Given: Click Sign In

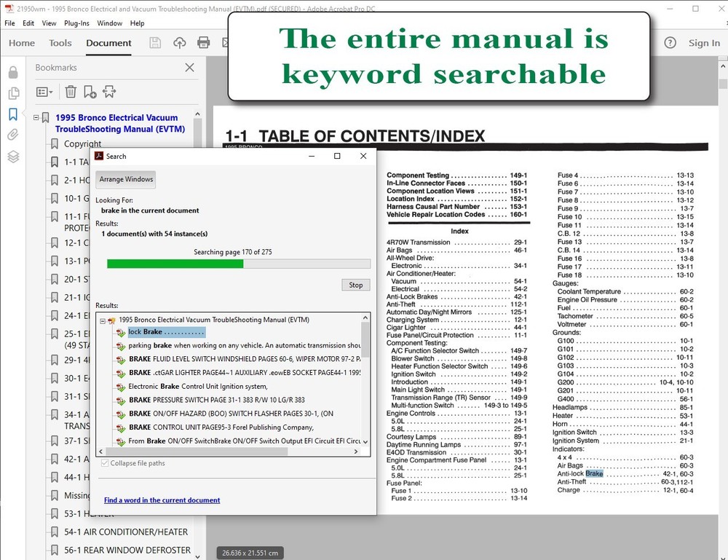Looking at the screenshot, I should (x=704, y=43).
